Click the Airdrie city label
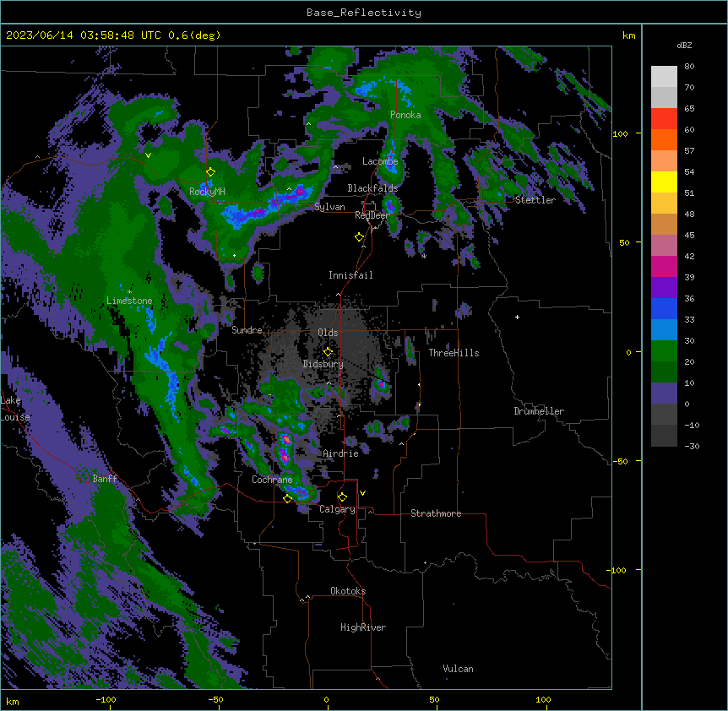This screenshot has width=728, height=711. pyautogui.click(x=341, y=453)
